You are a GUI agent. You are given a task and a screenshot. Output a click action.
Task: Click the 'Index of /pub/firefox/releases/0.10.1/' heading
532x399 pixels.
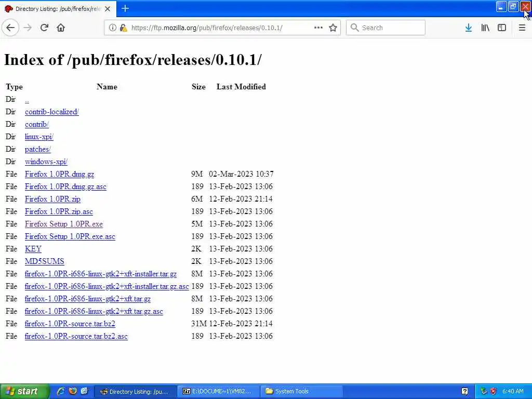[132, 60]
